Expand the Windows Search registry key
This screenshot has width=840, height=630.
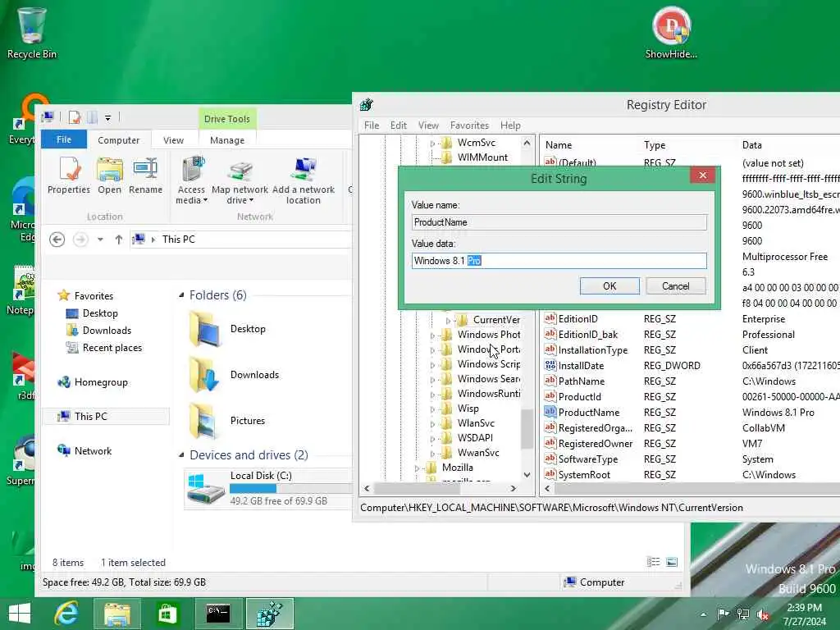(432, 379)
